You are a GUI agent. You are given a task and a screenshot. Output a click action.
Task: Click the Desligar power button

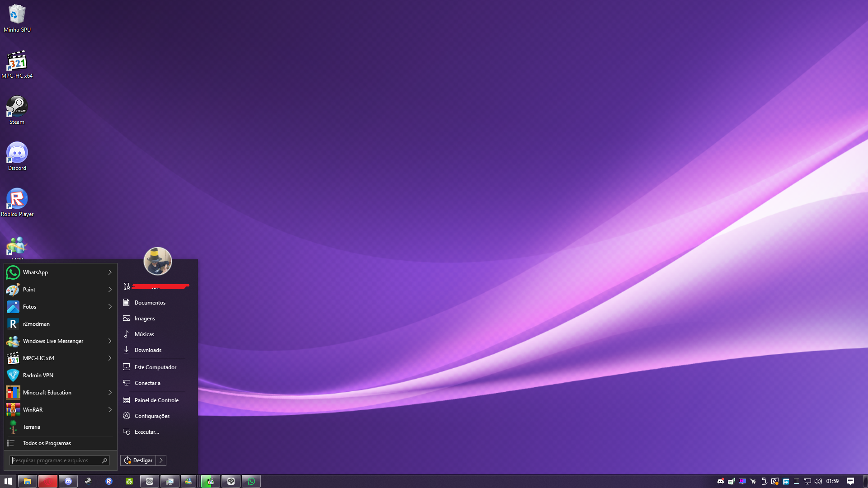[x=138, y=460]
